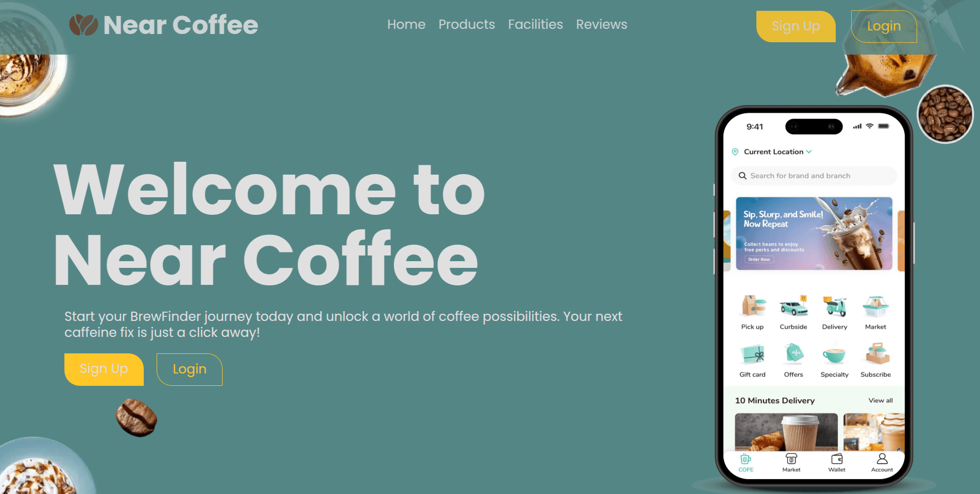
Task: Click the search for brand and branch field
Action: click(814, 176)
